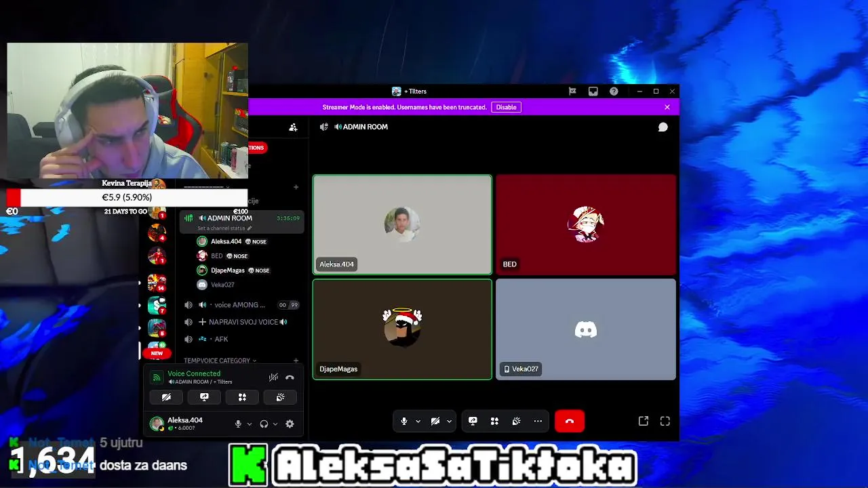Deafen with headphone icon in user panel

coord(264,424)
